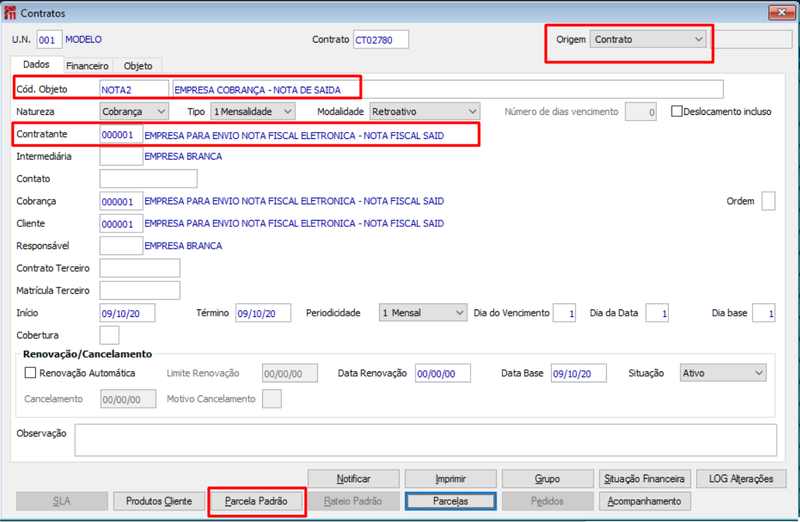Click the Matrícula Terceiro field
Screen dimensions: 800x522
tap(140, 290)
